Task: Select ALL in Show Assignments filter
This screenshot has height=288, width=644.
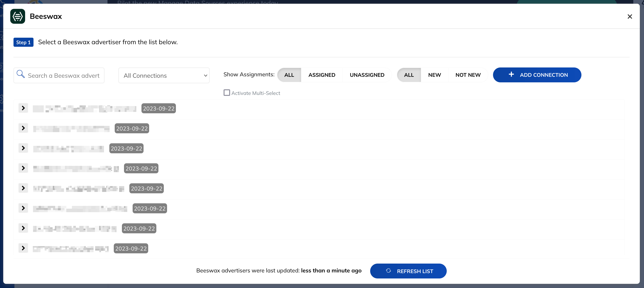Action: [289, 75]
